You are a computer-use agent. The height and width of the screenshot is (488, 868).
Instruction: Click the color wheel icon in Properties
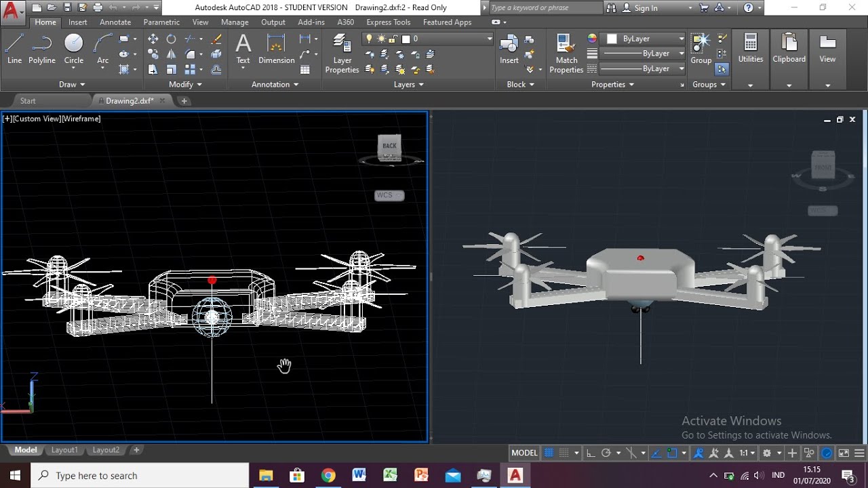pos(592,39)
